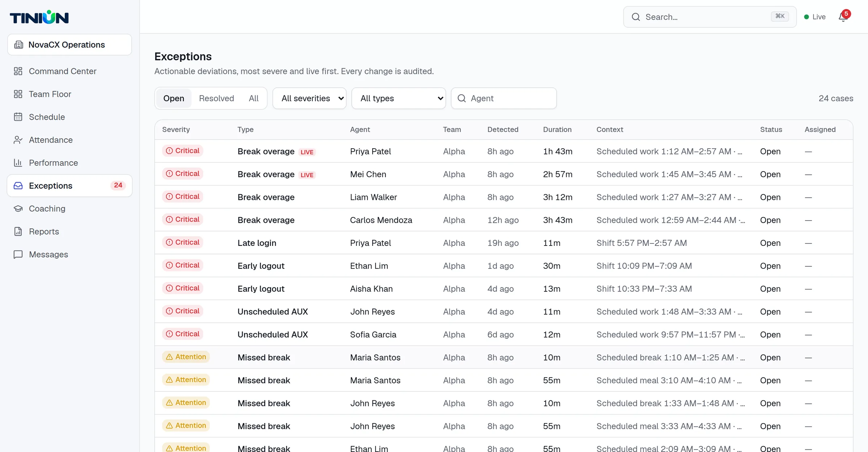The image size is (868, 452).
Task: Click the Coaching graduation cap icon
Action: (18, 209)
